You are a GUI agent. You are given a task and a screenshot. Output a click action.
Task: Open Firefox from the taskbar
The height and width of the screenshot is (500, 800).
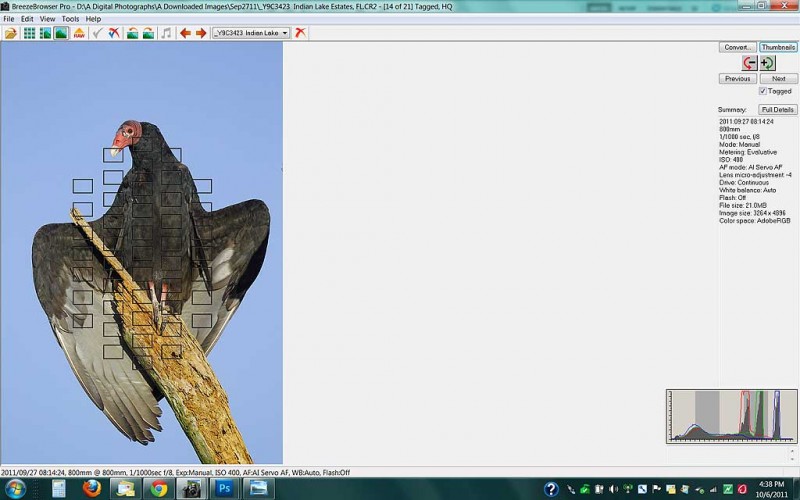click(x=92, y=489)
